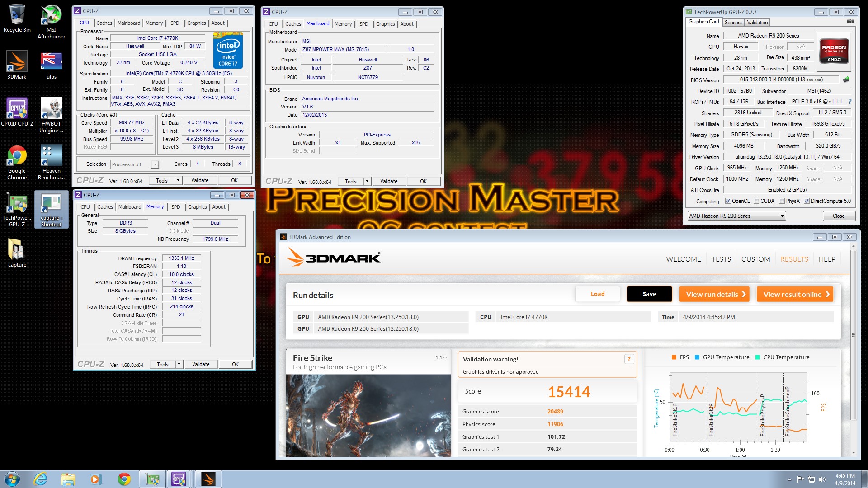Click View run details button
The width and height of the screenshot is (868, 488).
pos(714,294)
